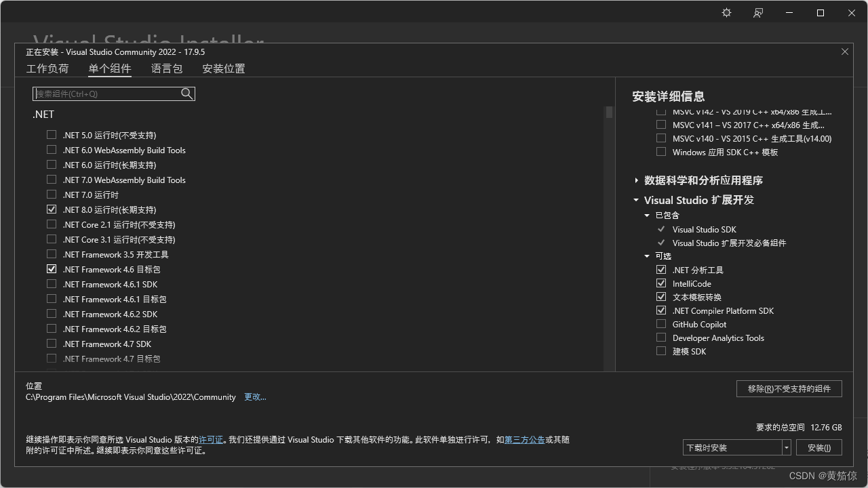
Task: Check .NET Framework 4.6.1 目标包
Action: click(x=52, y=299)
